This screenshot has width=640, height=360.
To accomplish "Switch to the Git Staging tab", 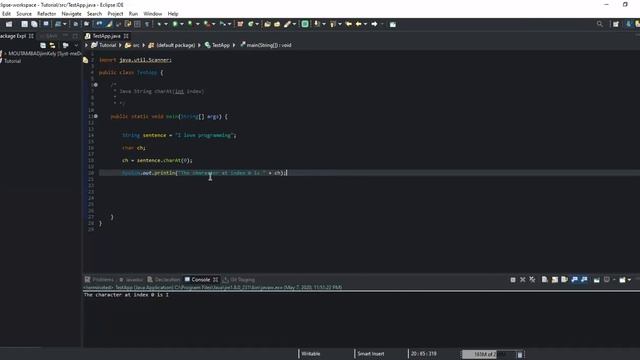I will (x=239, y=280).
